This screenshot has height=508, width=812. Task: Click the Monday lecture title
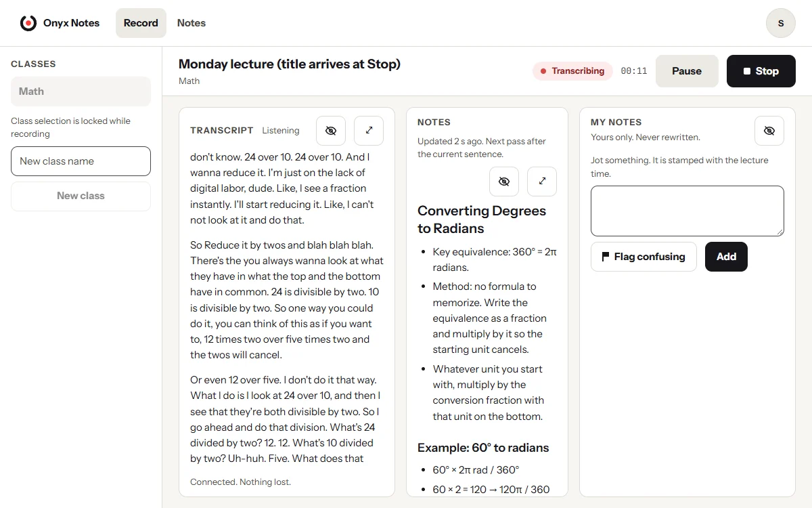point(290,64)
